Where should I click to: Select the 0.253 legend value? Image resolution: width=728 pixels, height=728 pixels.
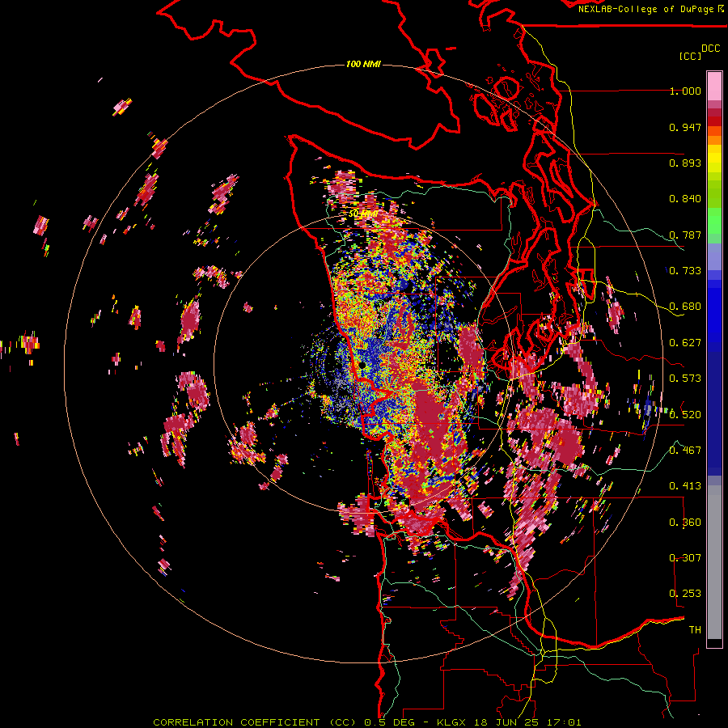coord(685,594)
